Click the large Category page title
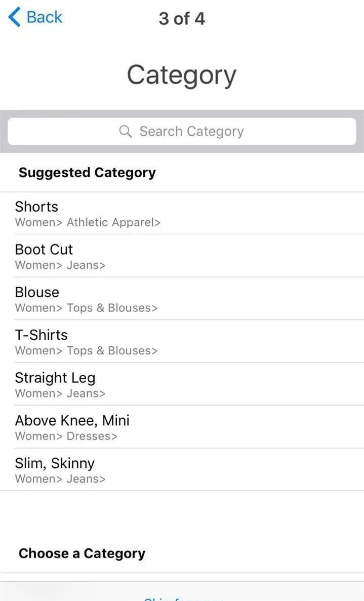 tap(181, 75)
